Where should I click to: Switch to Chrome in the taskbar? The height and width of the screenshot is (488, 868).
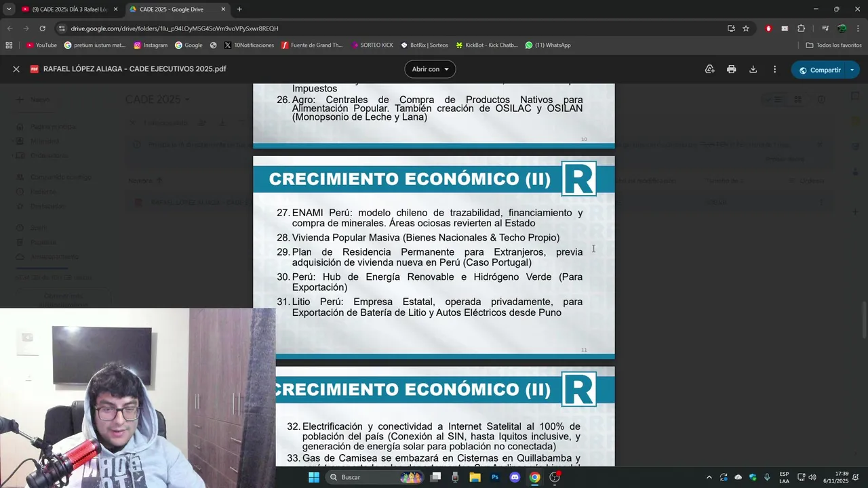534,477
